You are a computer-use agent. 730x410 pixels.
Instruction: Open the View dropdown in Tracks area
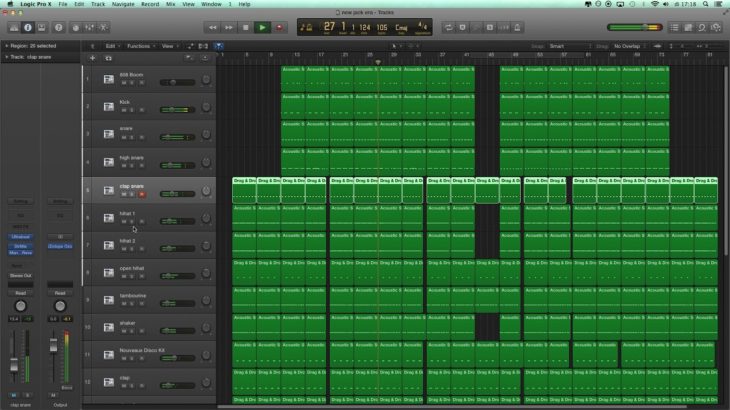170,46
